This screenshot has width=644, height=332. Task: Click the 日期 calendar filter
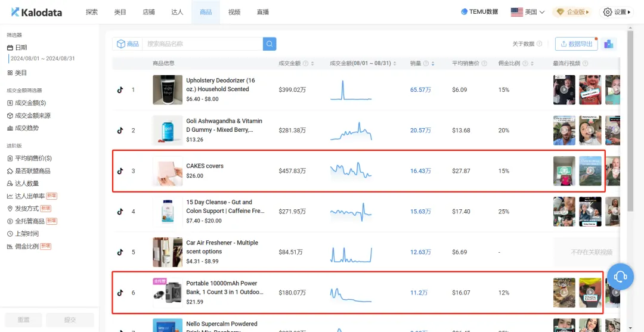(17, 48)
